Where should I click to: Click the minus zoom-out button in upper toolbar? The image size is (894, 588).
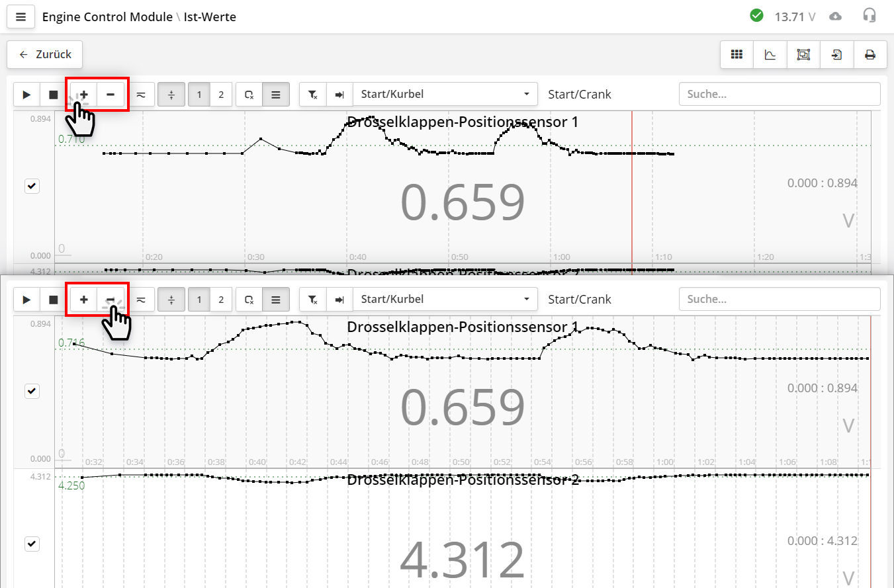111,95
